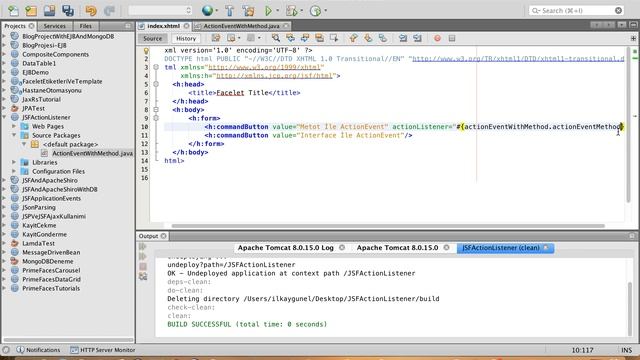Click the Find Next Occurrence icon

click(305, 38)
